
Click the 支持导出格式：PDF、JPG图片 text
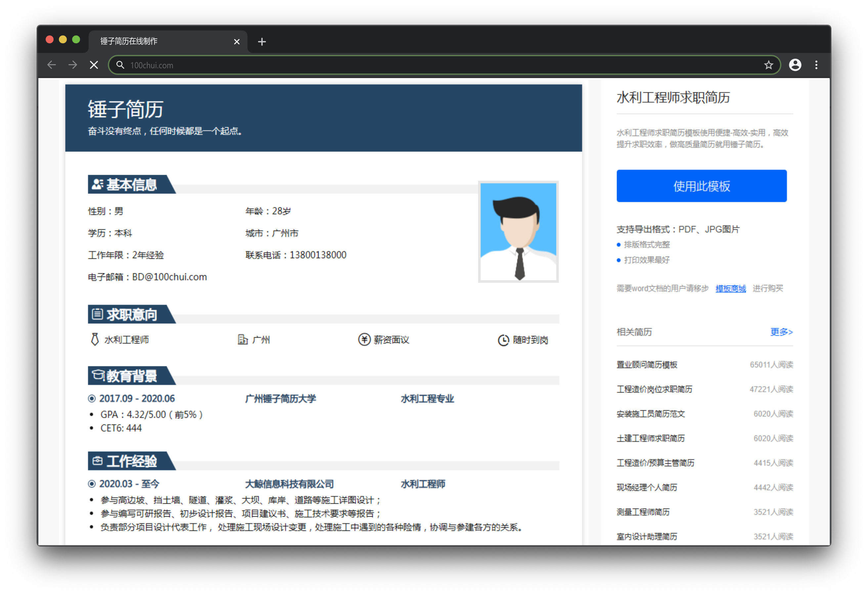click(x=678, y=229)
